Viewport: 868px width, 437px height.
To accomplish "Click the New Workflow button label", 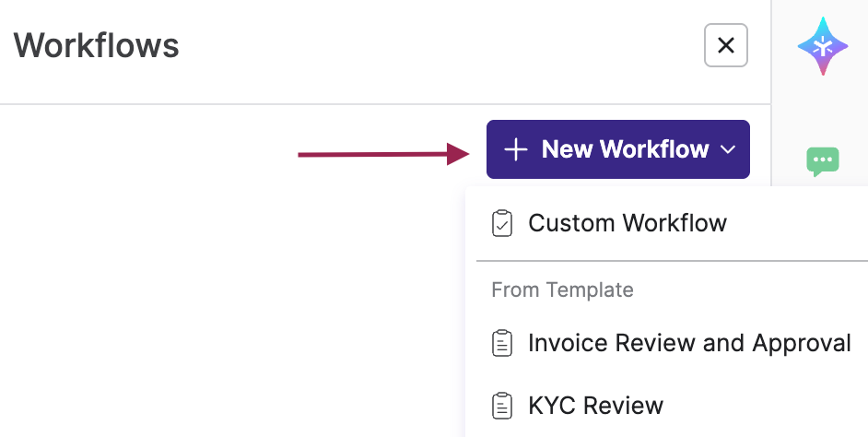I will 625,149.
